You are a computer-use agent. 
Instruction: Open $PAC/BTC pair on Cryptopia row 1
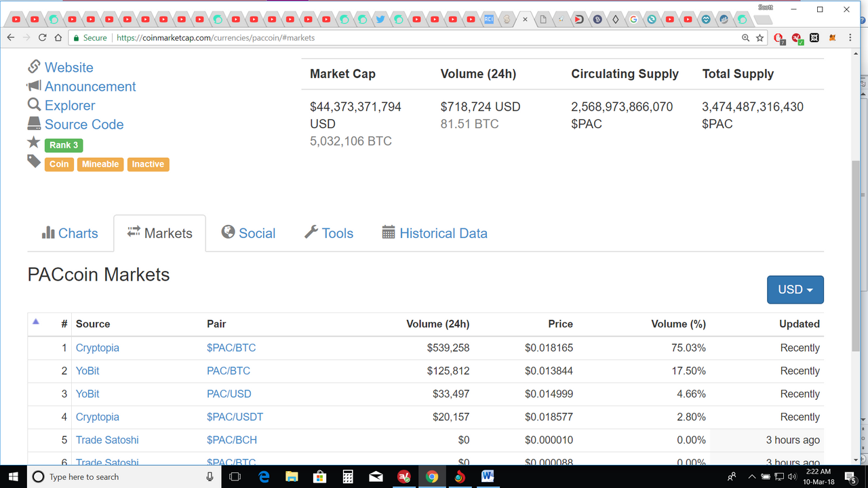point(231,348)
